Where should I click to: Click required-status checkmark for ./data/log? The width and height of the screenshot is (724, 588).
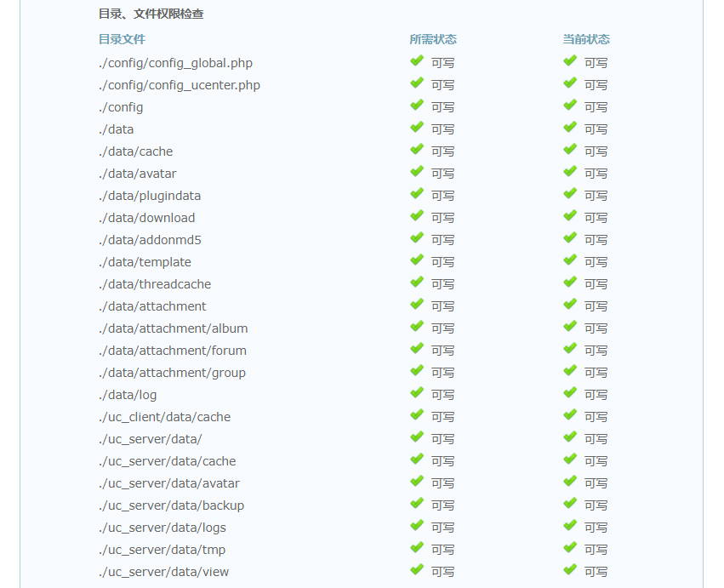(417, 393)
